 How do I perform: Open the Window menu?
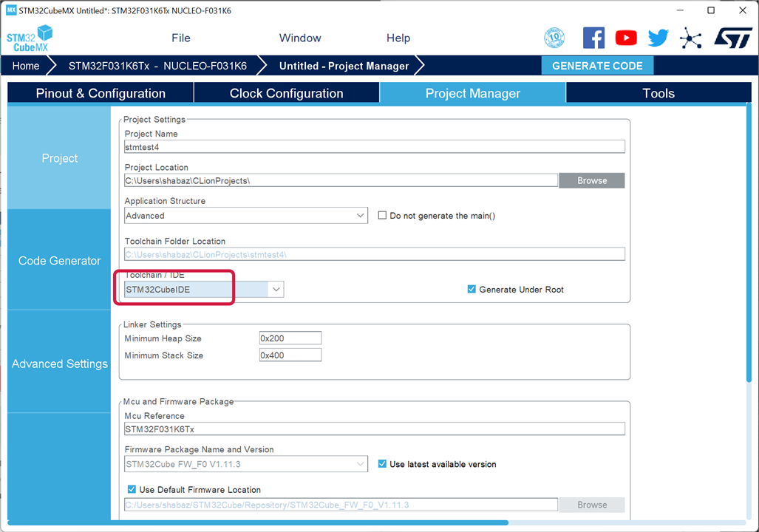300,38
